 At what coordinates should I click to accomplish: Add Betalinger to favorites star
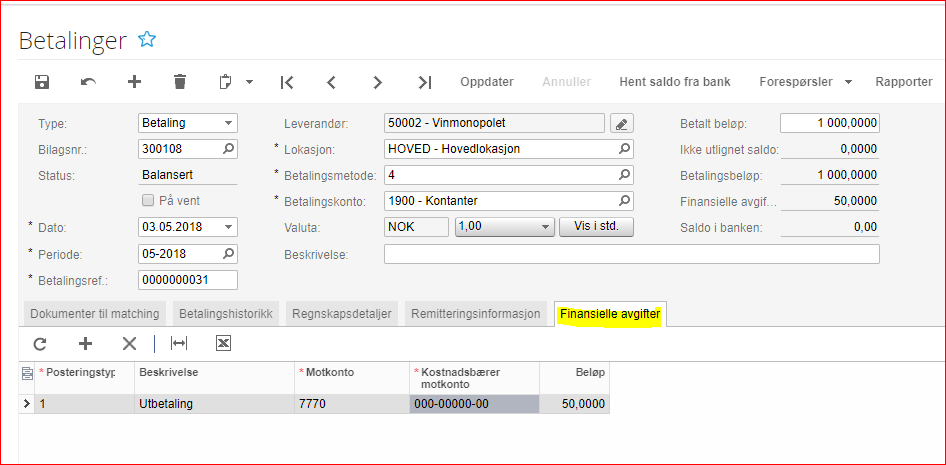point(147,40)
